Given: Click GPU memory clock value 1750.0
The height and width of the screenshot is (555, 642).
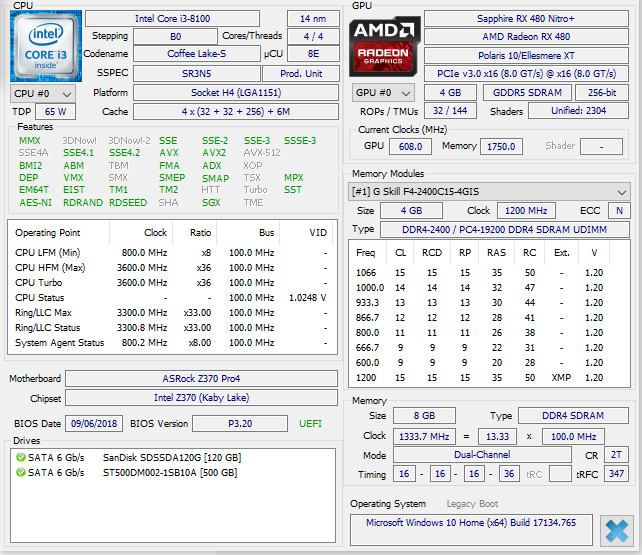Looking at the screenshot, I should point(501,147).
